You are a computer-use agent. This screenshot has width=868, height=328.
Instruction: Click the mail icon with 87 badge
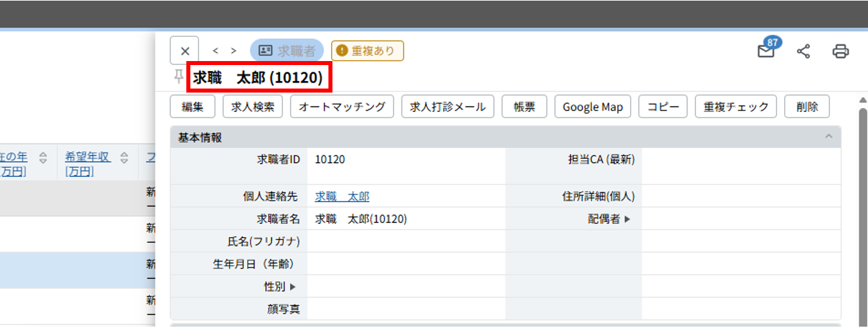tap(766, 52)
